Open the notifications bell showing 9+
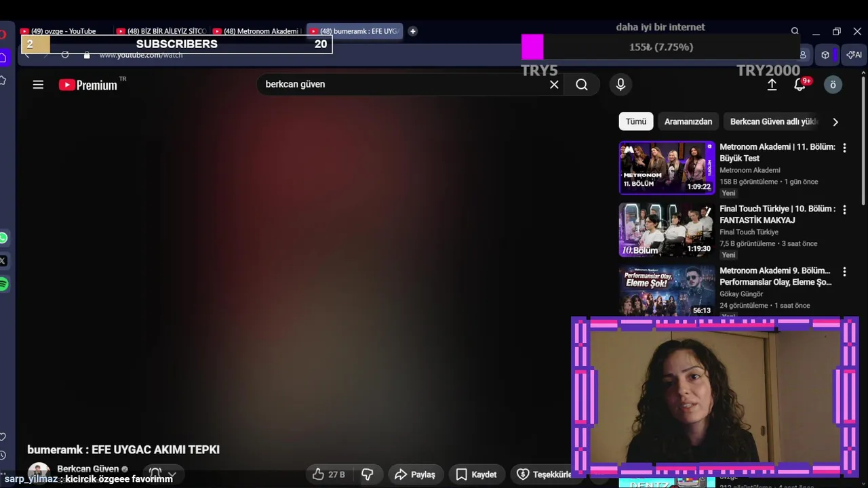868x488 pixels. click(800, 85)
